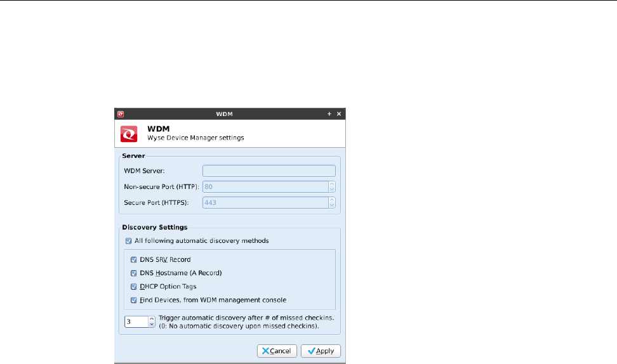Click the 'WDM Server:' label
This screenshot has width=617, height=364.
[145, 171]
